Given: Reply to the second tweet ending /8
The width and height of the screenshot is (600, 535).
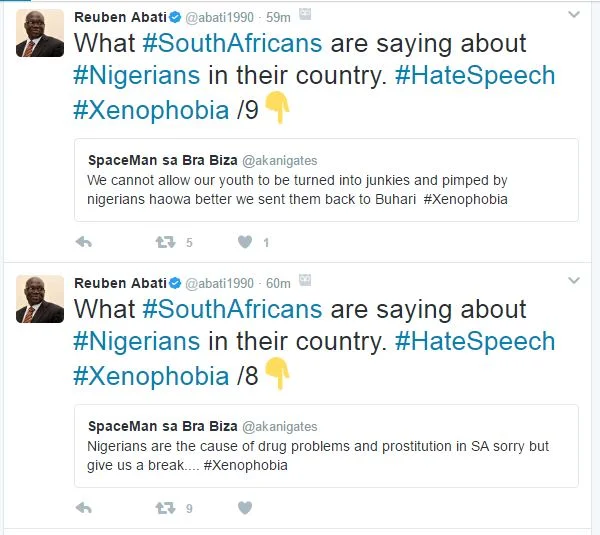Looking at the screenshot, I should [x=84, y=508].
